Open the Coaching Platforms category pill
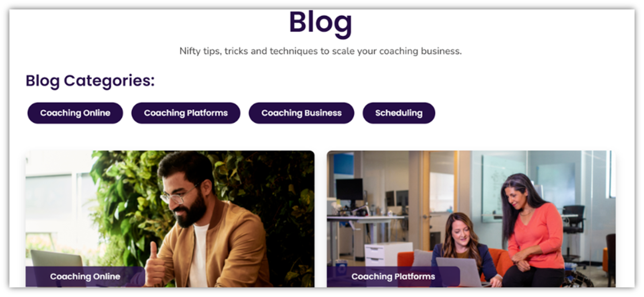The height and width of the screenshot is (297, 644). [x=186, y=113]
